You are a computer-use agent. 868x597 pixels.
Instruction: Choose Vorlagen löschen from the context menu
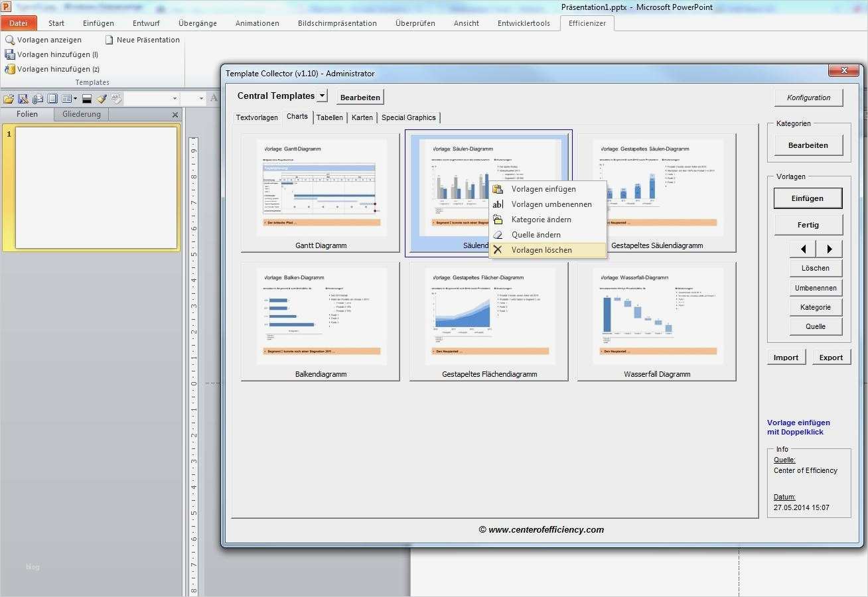[x=547, y=250]
